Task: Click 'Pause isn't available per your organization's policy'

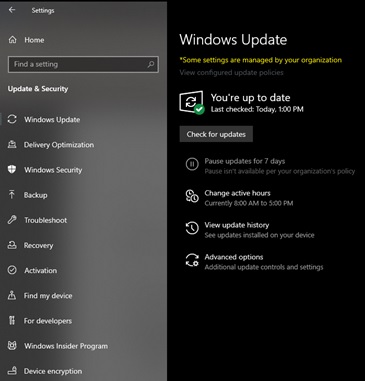Action: [x=280, y=171]
